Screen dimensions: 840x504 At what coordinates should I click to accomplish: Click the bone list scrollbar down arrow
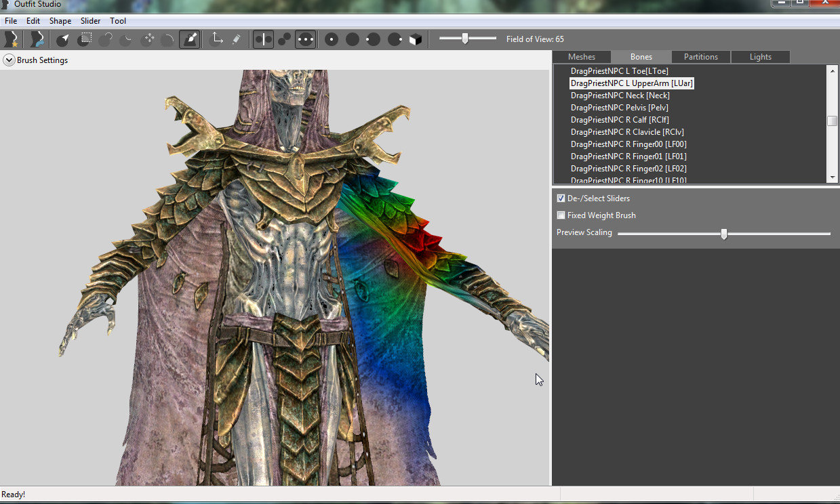coord(833,177)
